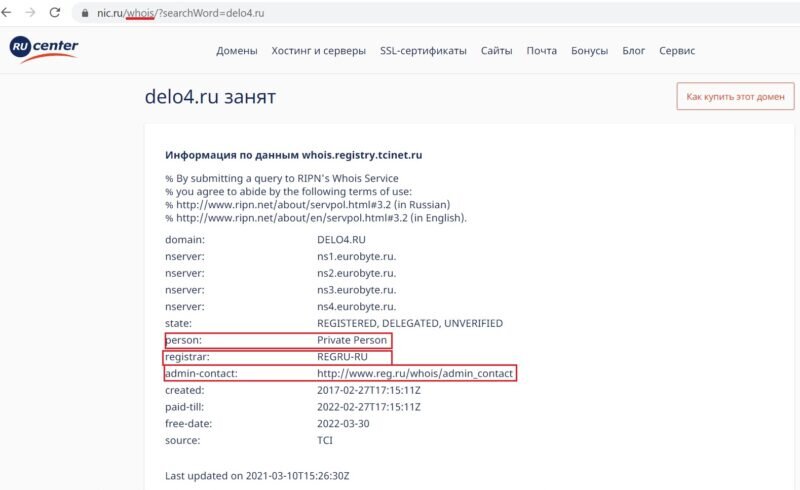Click the padlock icon in address bar

[85, 13]
